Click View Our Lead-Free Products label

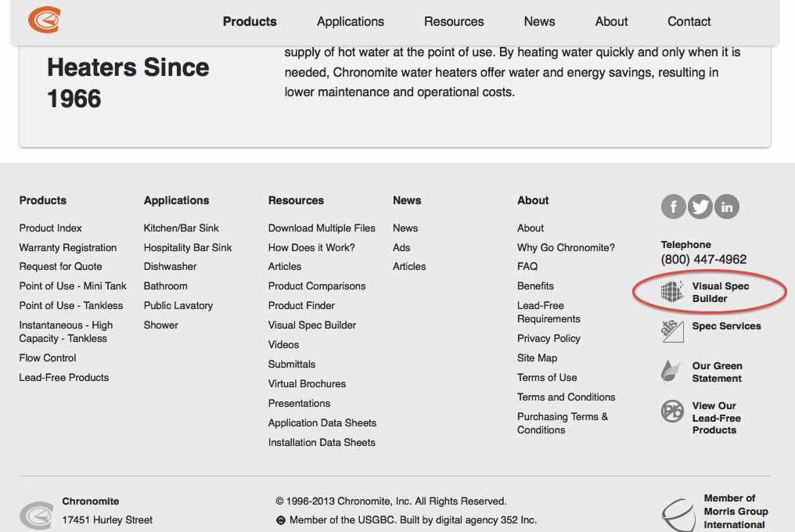(717, 418)
